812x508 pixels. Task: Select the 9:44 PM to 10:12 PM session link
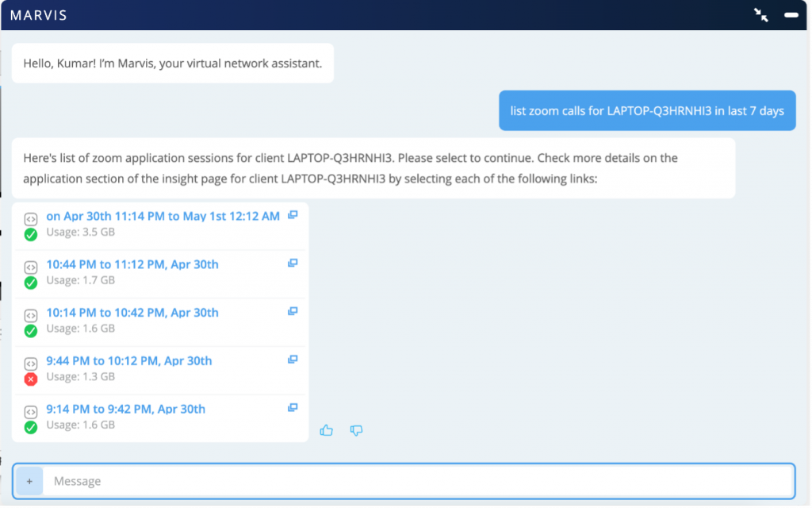[129, 361]
